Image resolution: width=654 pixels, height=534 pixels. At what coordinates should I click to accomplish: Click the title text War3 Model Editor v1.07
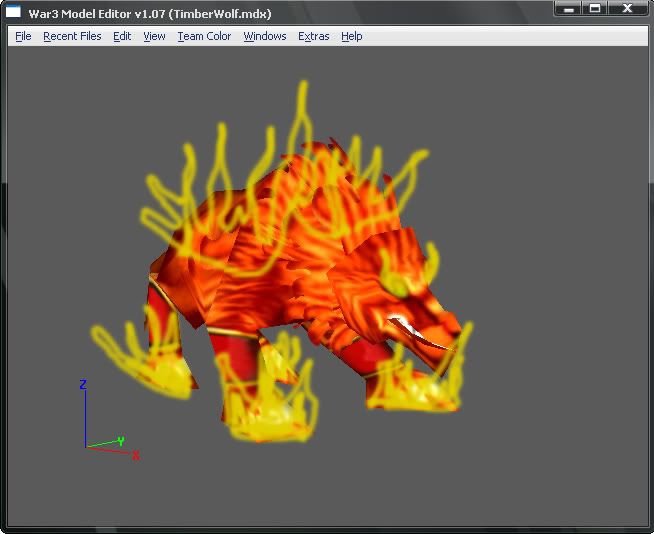97,14
